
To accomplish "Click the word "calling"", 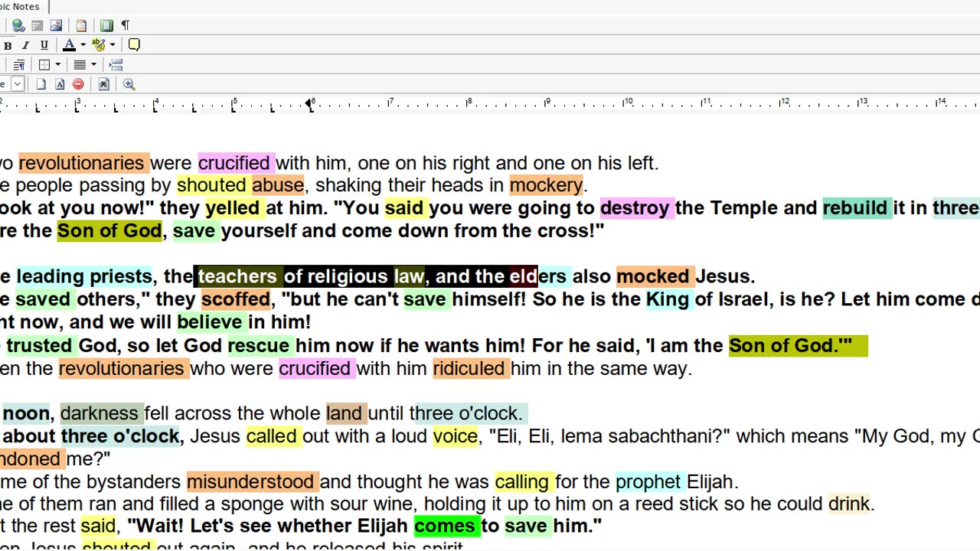I will pos(521,481).
